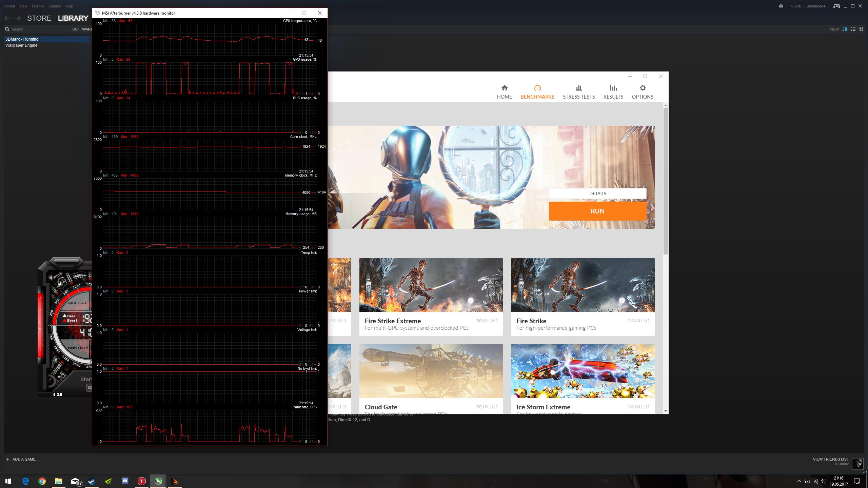This screenshot has height=488, width=868.
Task: Open 3DMark Options gear icon
Action: point(642,88)
